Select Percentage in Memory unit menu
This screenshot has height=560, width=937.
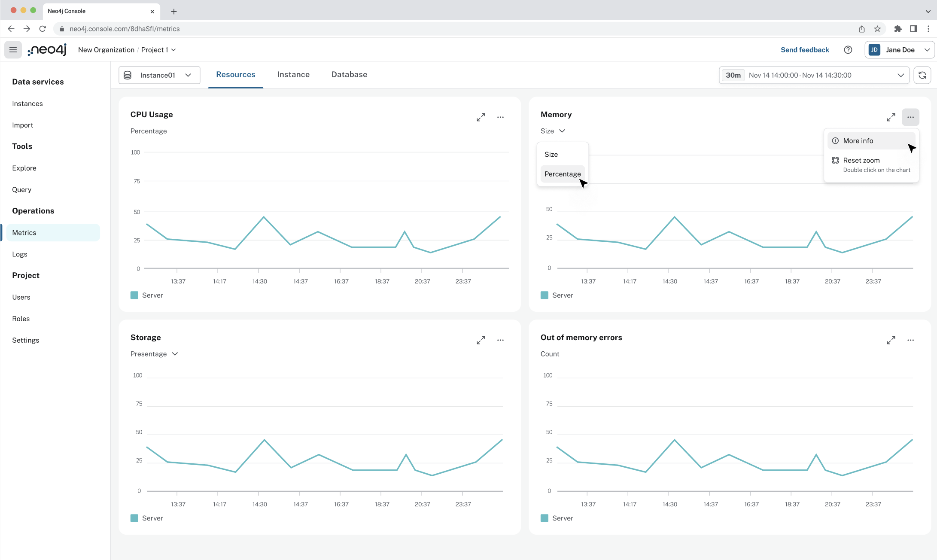coord(562,174)
